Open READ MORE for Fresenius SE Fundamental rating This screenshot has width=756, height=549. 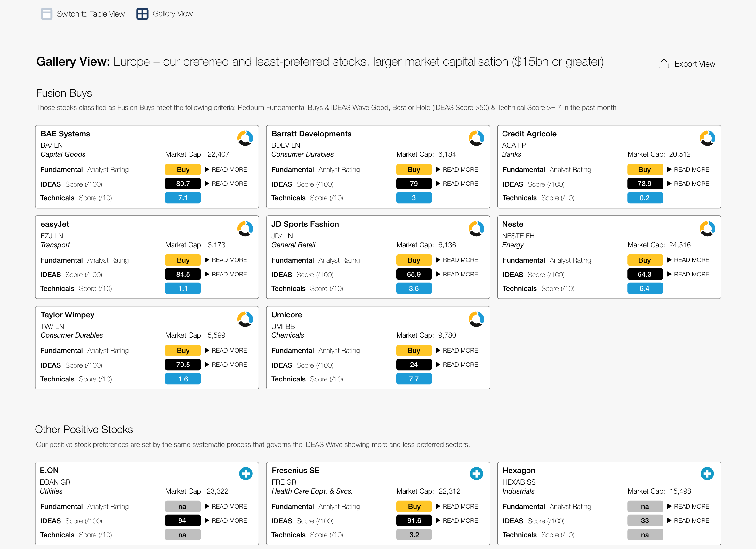point(457,506)
